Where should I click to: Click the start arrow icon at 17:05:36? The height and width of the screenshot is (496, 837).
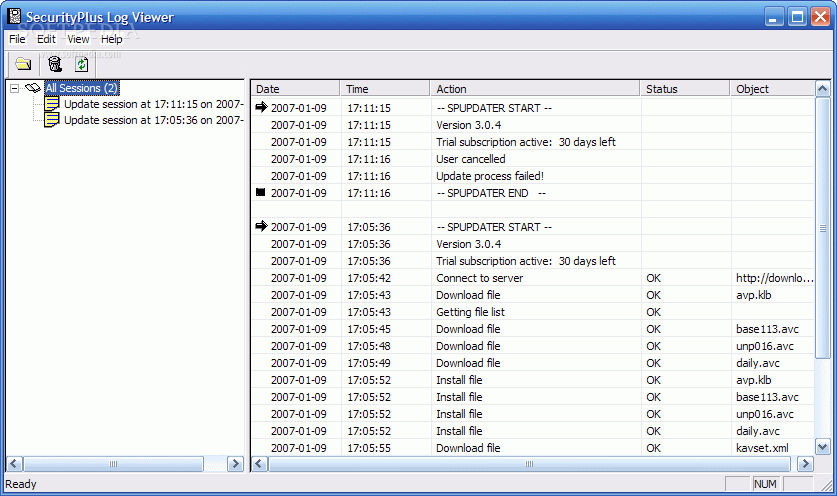(x=261, y=226)
